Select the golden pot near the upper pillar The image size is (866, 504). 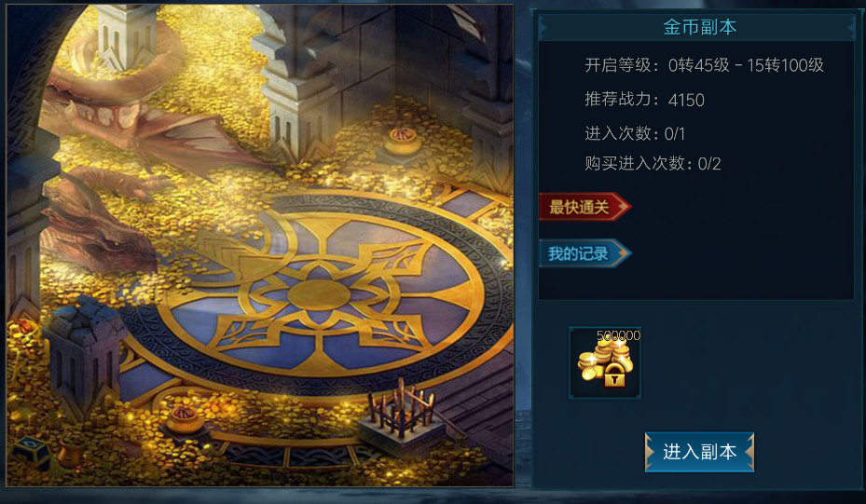coord(403,141)
